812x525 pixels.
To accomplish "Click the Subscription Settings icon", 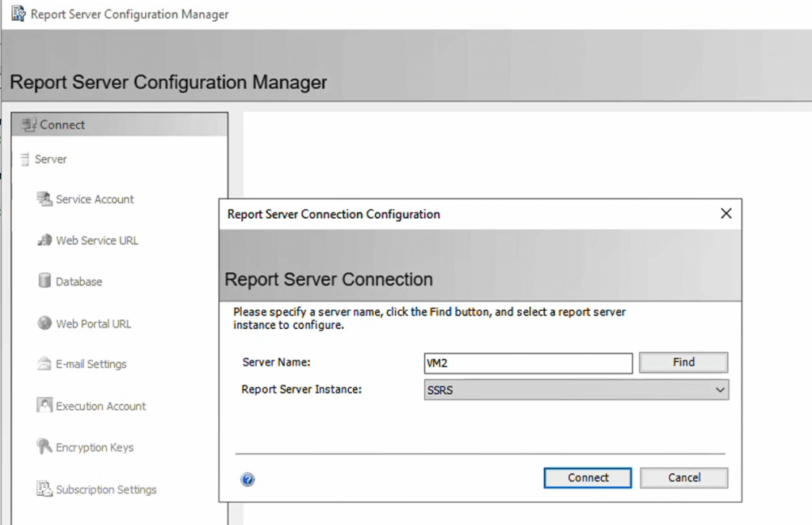I will click(x=44, y=489).
